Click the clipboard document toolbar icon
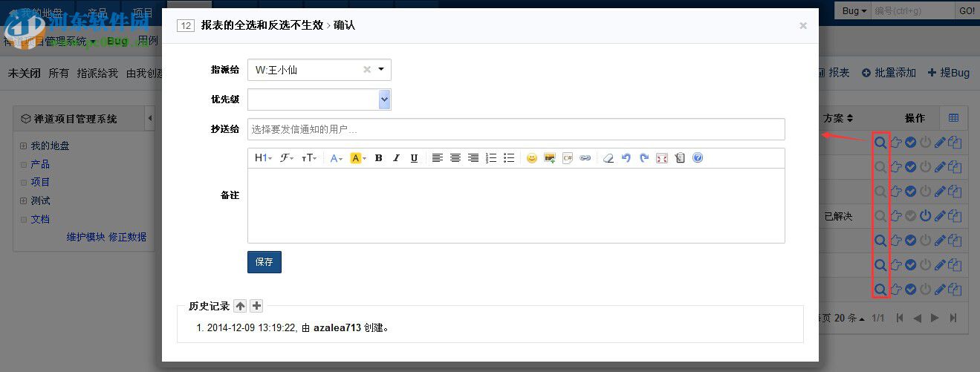 tap(680, 158)
